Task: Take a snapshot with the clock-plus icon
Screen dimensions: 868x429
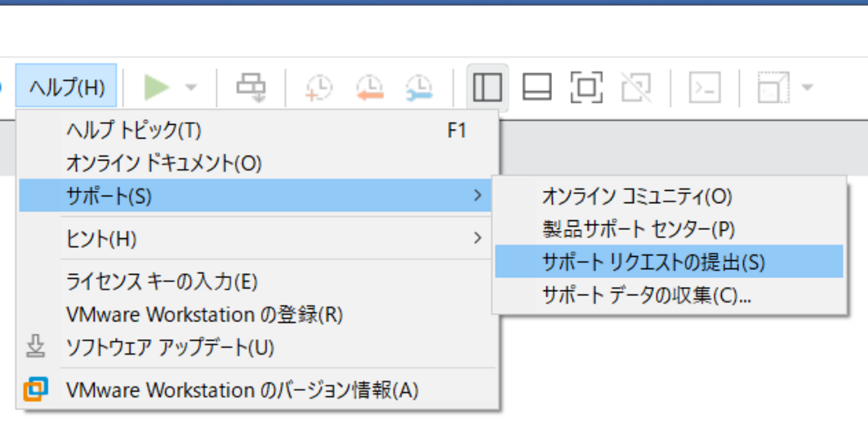Action: click(318, 87)
